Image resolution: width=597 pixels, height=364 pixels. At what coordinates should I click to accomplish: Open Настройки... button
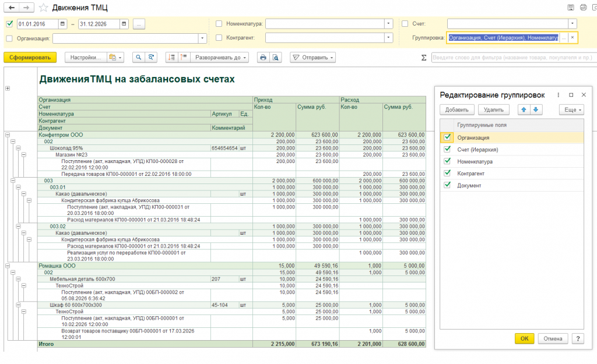(86, 58)
